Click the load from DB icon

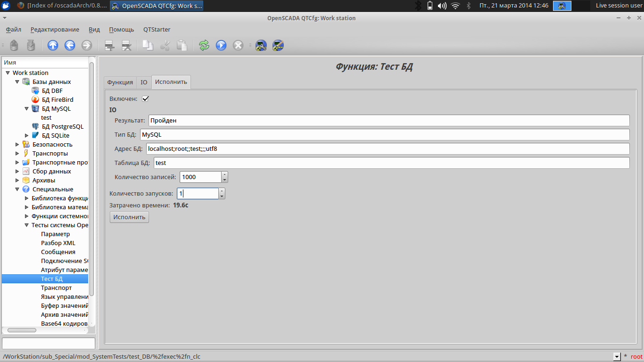14,45
